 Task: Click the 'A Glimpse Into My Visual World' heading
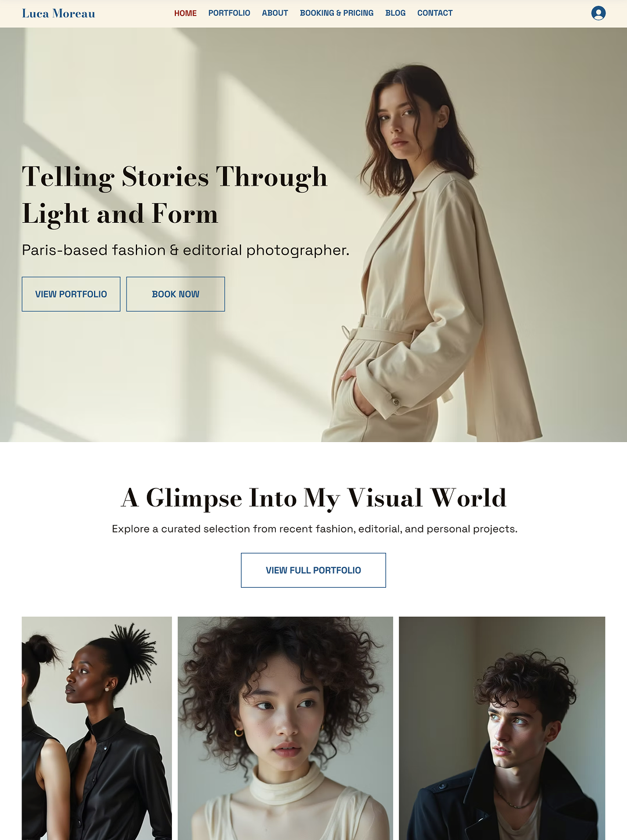313,498
